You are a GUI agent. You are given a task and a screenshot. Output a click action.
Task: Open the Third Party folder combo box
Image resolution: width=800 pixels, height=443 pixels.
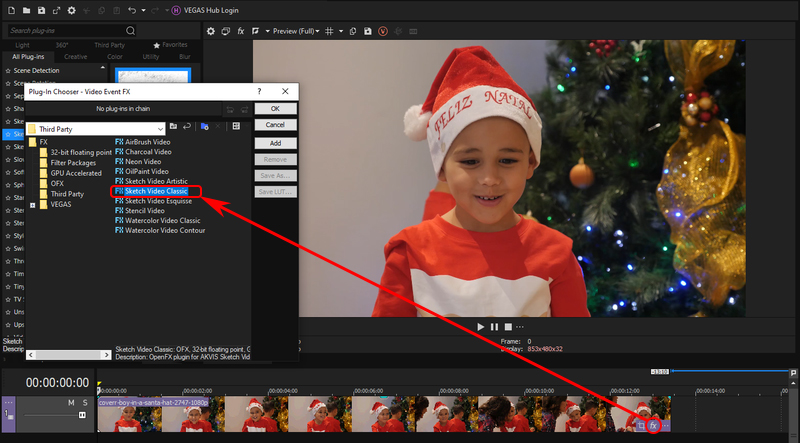(x=96, y=129)
